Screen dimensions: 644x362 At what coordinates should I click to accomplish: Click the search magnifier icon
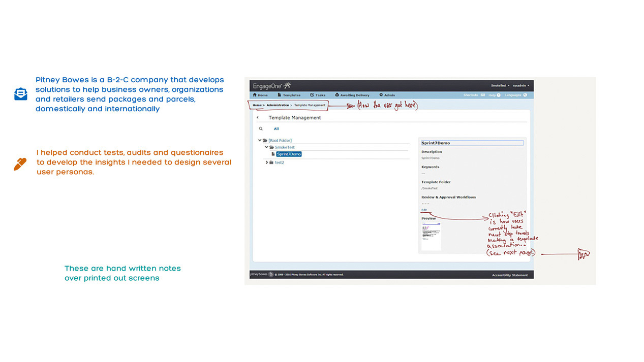coord(261,129)
